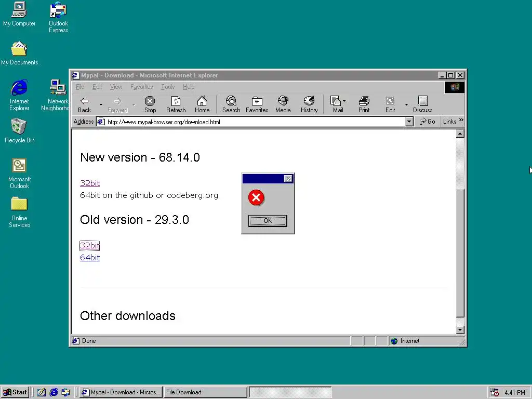Open Outlook Express desktop icon
This screenshot has width=532, height=399.
[x=58, y=17]
